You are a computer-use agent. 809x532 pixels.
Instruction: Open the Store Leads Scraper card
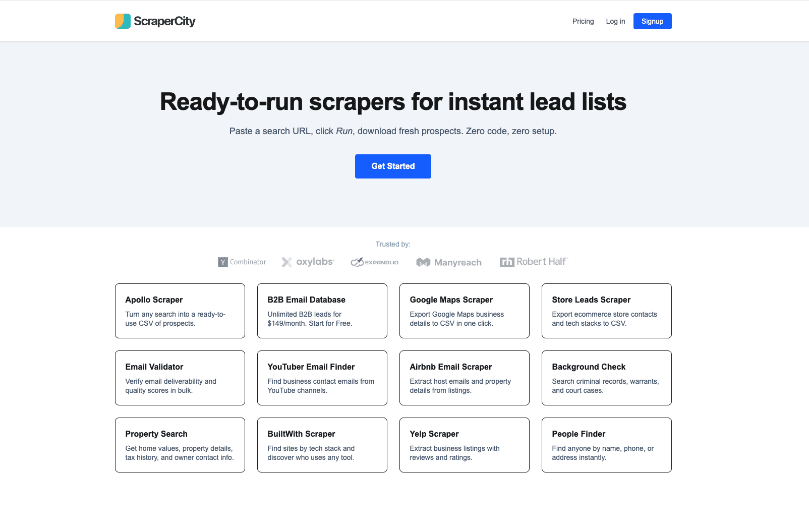click(607, 311)
